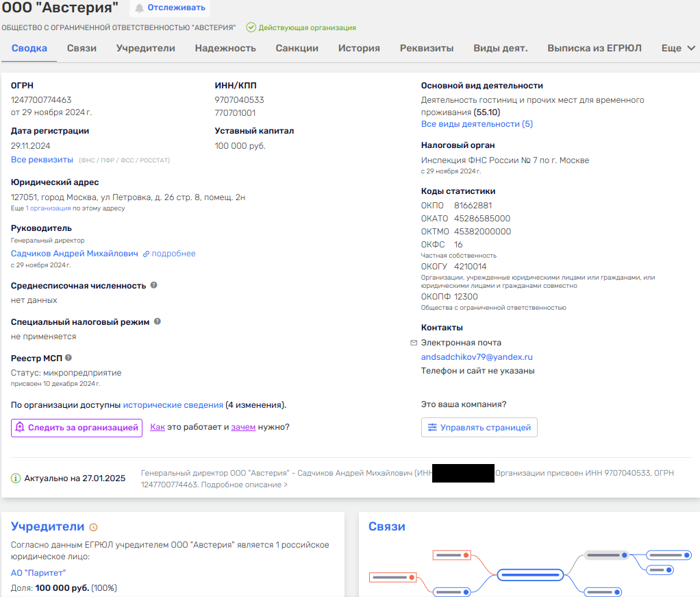Open Садчиков Андрей Михайлович director link
Viewport: 700px width, 597px height.
coord(75,254)
